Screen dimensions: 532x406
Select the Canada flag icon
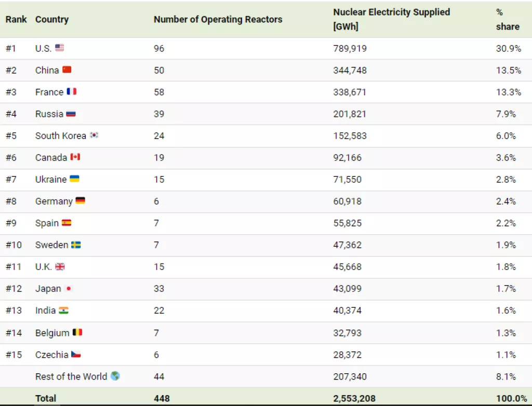(75, 157)
